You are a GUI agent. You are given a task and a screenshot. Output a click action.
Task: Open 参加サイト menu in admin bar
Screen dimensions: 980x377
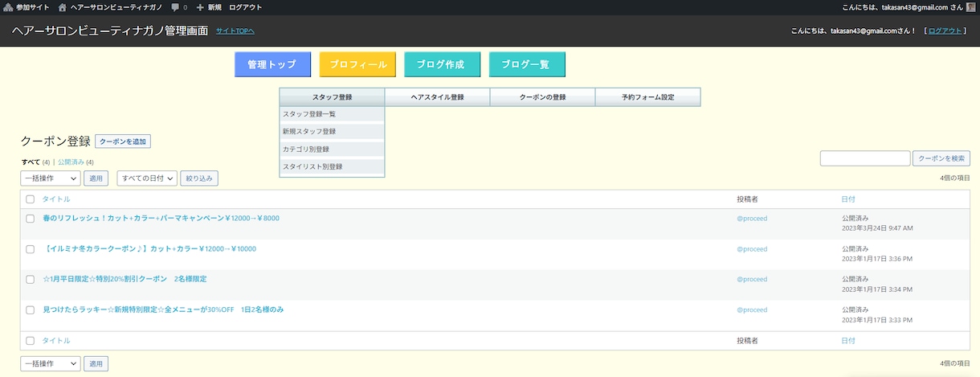pyautogui.click(x=27, y=6)
